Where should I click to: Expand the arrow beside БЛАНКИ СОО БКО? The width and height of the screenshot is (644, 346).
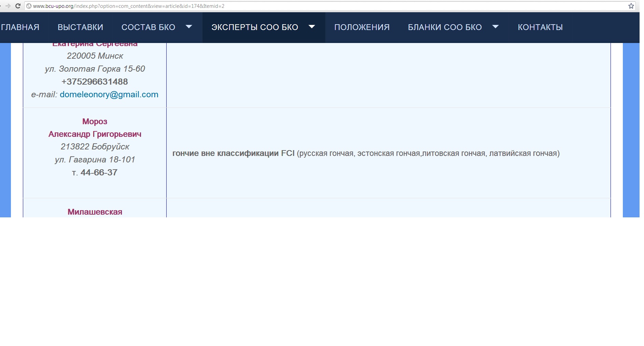(x=495, y=27)
